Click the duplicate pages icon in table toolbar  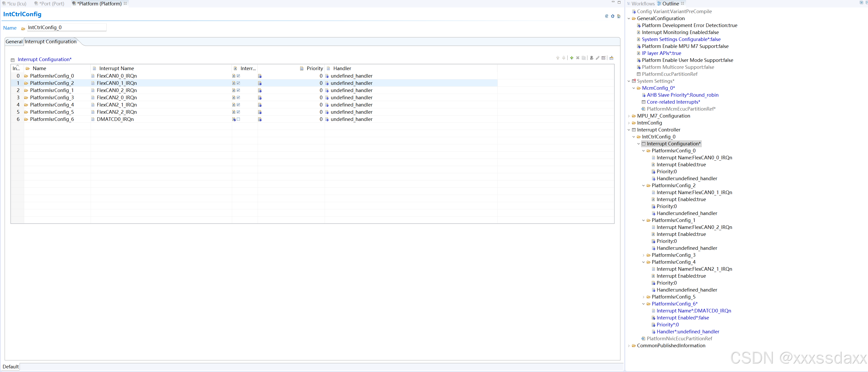(x=584, y=58)
